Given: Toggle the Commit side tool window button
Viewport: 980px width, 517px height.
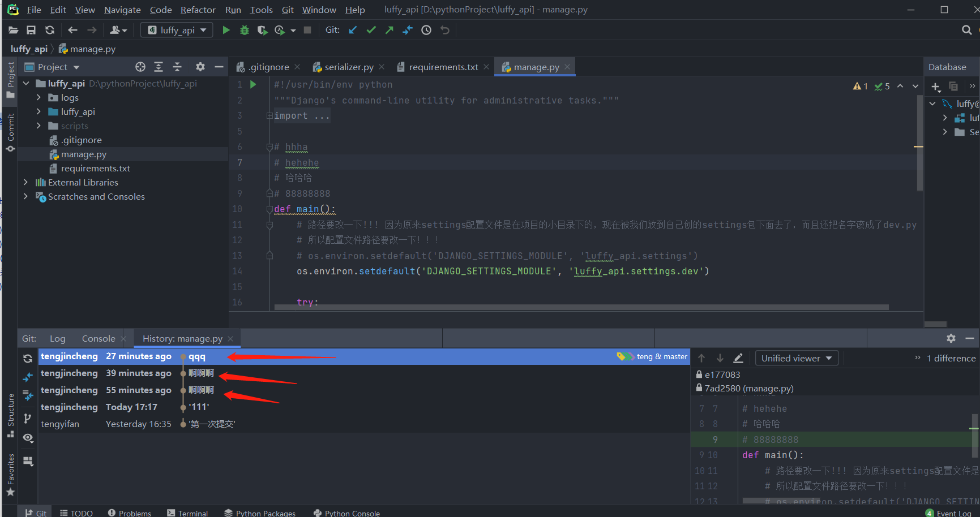Looking at the screenshot, I should pos(10,132).
